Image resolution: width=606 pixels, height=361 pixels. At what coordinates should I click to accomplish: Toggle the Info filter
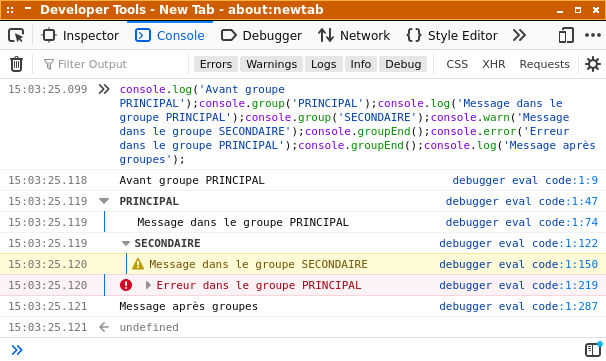361,64
